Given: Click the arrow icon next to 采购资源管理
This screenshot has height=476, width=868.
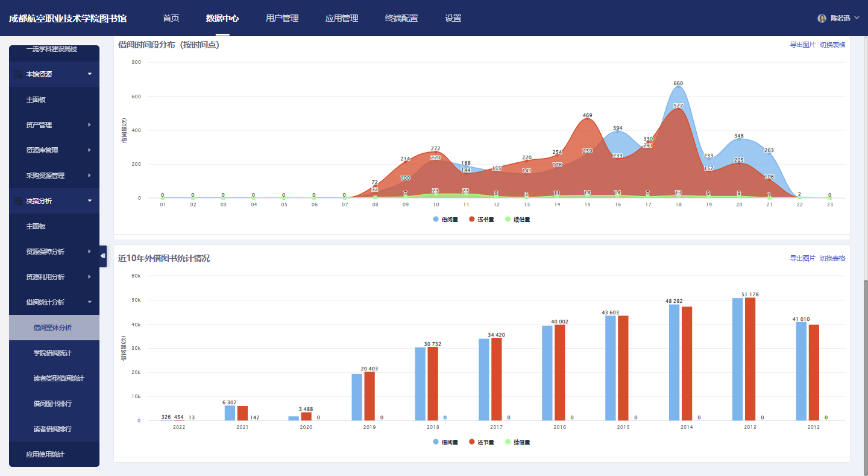Looking at the screenshot, I should pyautogui.click(x=89, y=176).
